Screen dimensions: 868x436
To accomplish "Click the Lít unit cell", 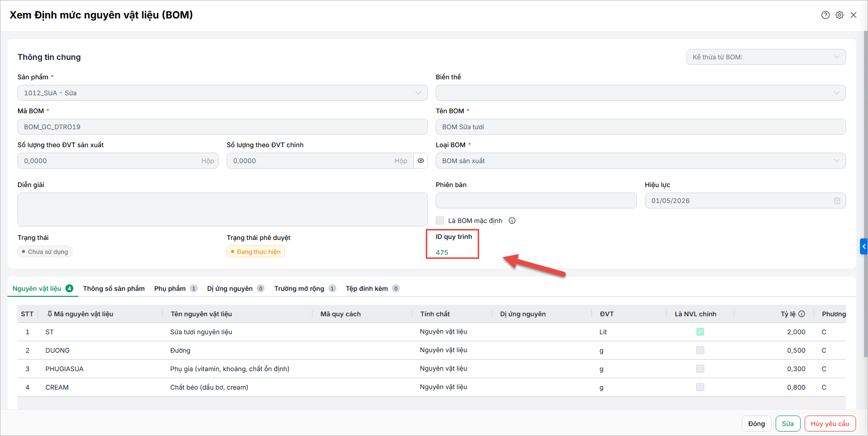I will click(x=603, y=332).
